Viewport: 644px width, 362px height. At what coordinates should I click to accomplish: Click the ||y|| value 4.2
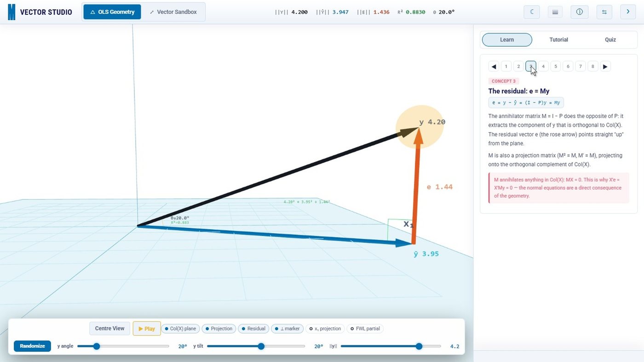point(454,346)
